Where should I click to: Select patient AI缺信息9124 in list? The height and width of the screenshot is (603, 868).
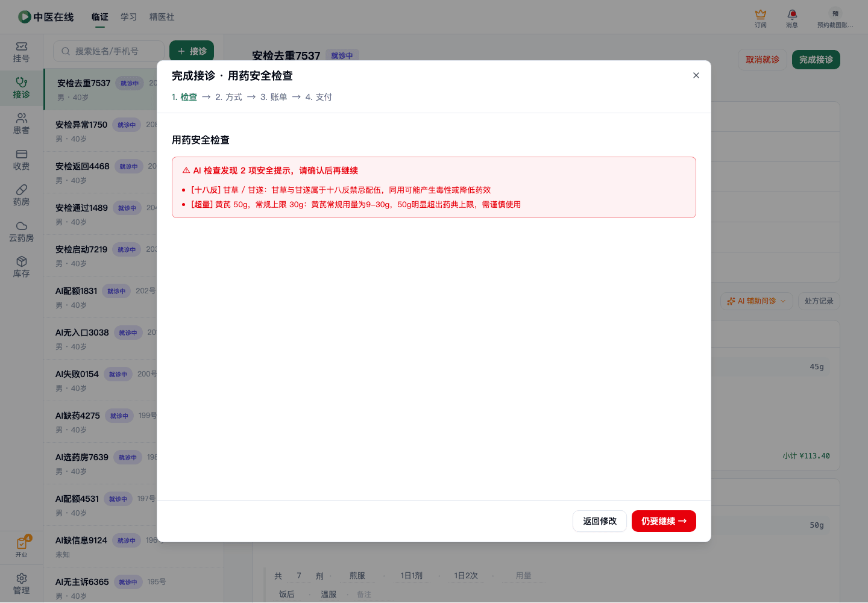(100, 546)
